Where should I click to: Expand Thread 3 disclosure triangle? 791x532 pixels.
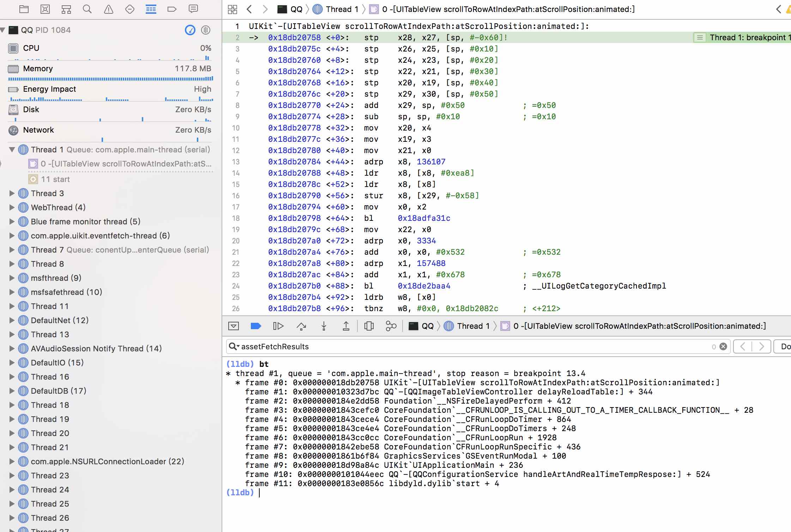[x=12, y=193]
